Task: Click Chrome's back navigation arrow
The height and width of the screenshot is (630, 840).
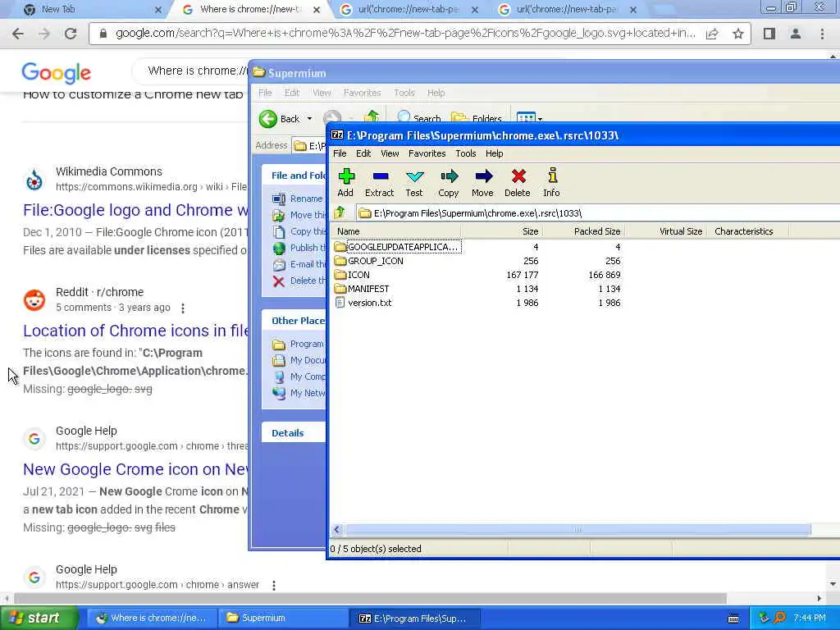Action: [x=18, y=34]
